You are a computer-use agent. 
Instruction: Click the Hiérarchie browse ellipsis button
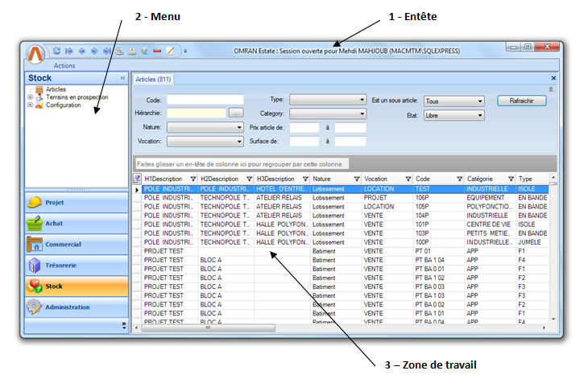tap(235, 114)
